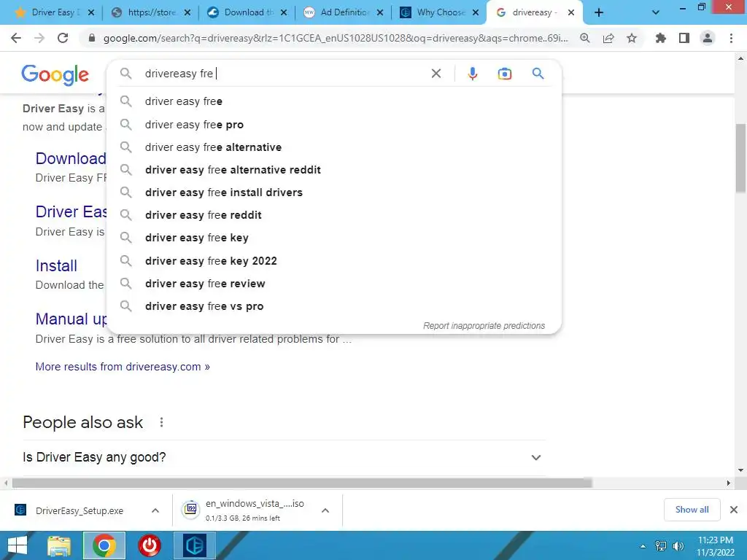Screen dimensions: 747x560
Task: Pick 'driver easy free install drivers' suggestion
Action: pos(333,192)
